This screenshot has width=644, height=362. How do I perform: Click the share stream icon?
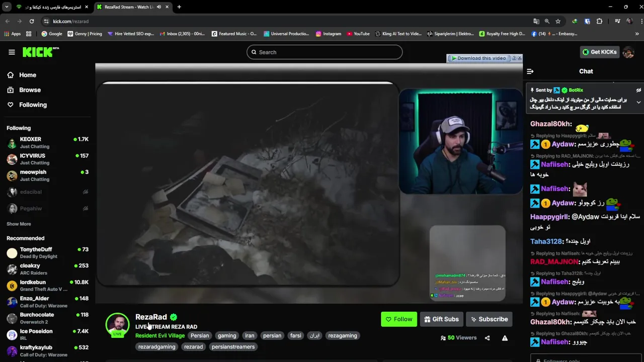[x=487, y=338]
